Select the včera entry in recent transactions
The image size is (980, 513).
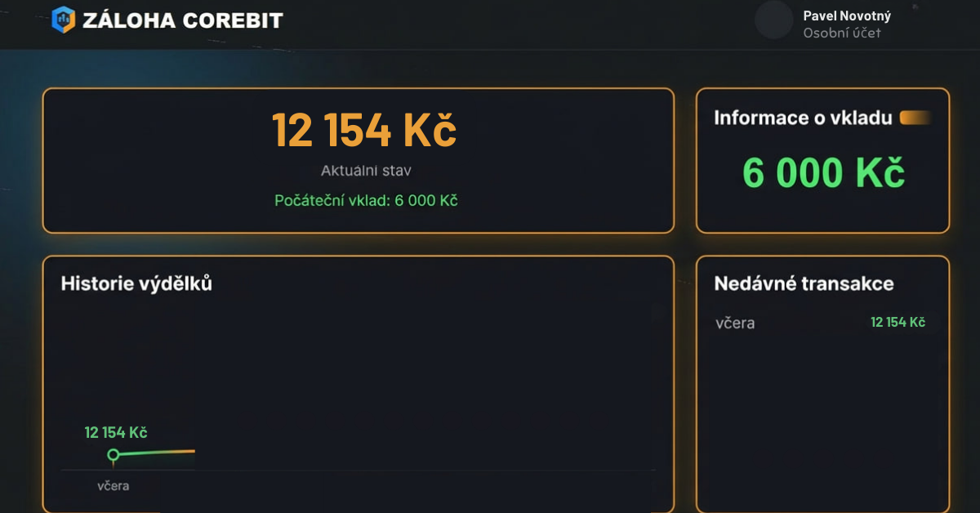735,323
